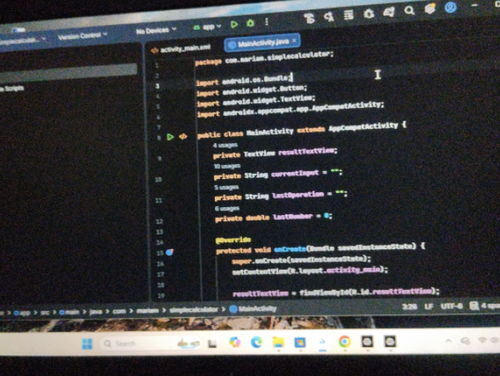The height and width of the screenshot is (376, 500).
Task: Click the MainActivity breadcrumb
Action: point(253,309)
